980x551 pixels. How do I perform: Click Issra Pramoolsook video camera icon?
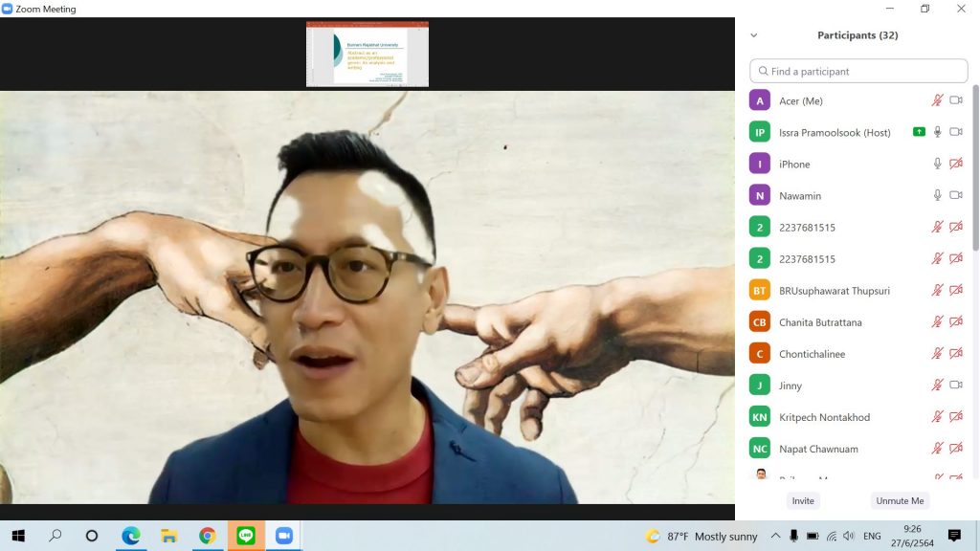pyautogui.click(x=956, y=132)
